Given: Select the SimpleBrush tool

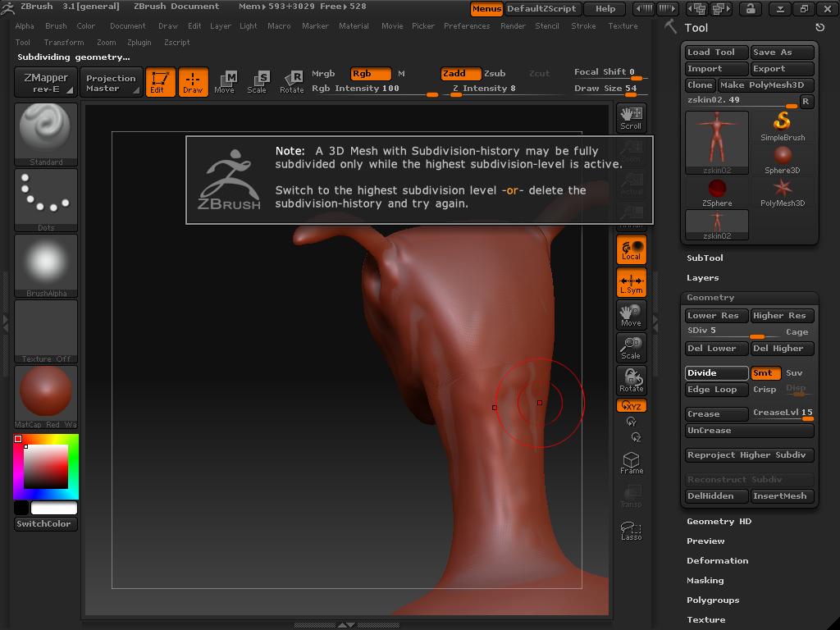Looking at the screenshot, I should [782, 126].
